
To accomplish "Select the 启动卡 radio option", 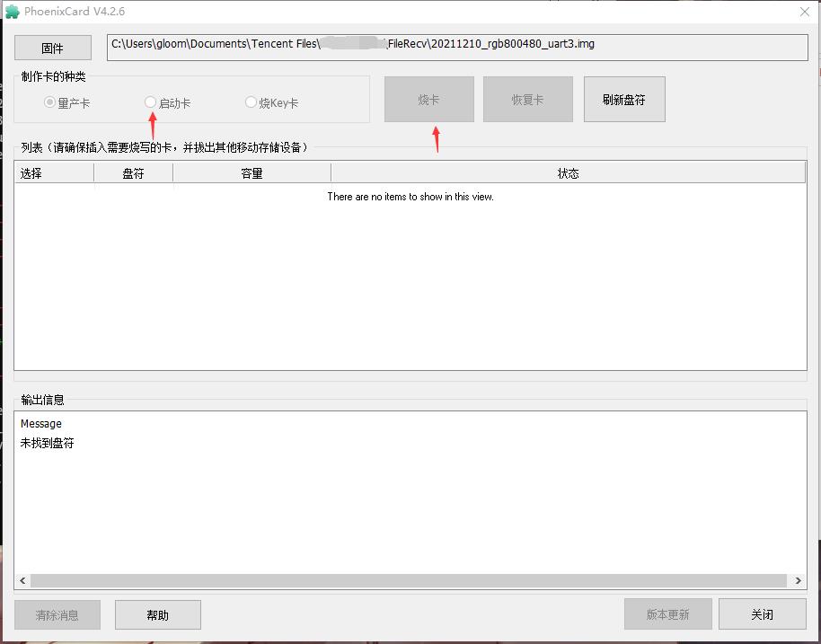I will 151,102.
